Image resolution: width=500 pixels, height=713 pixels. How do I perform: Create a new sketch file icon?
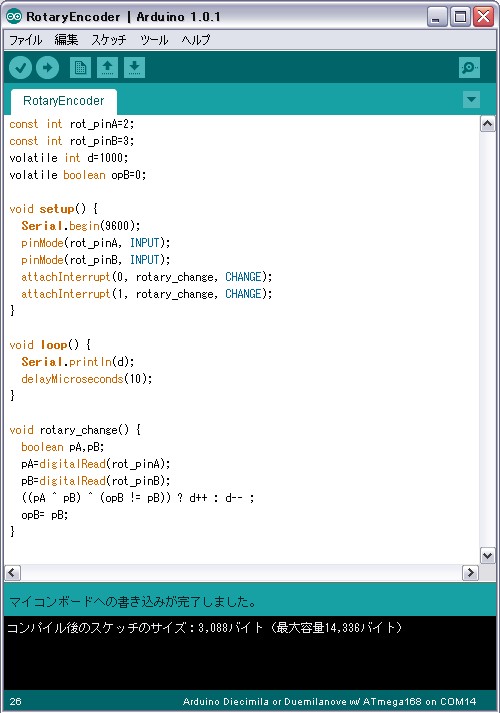coord(80,68)
